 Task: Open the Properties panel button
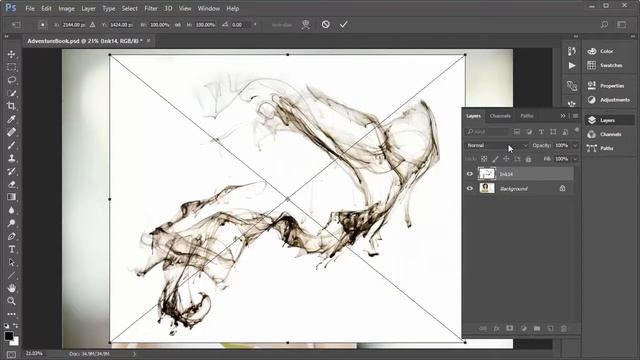point(608,86)
